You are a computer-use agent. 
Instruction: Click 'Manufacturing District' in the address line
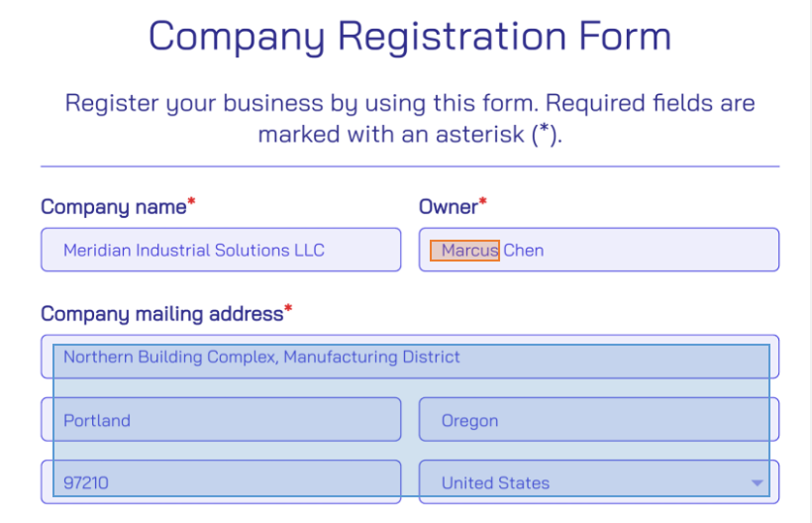(371, 357)
